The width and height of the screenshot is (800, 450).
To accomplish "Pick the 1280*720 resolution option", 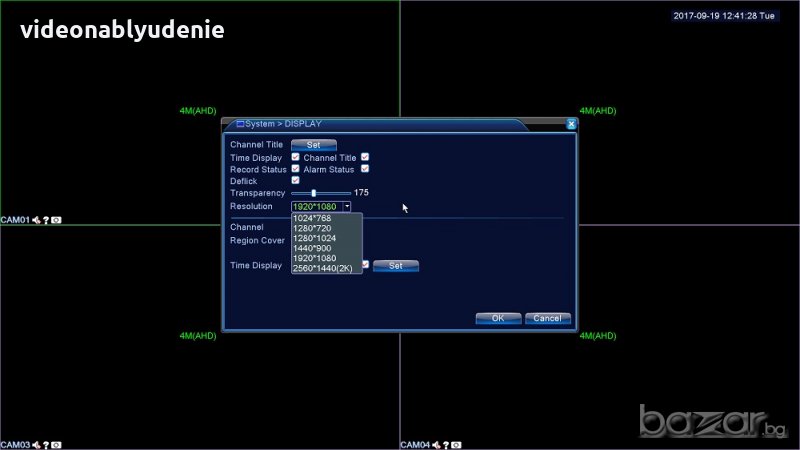I will point(312,228).
